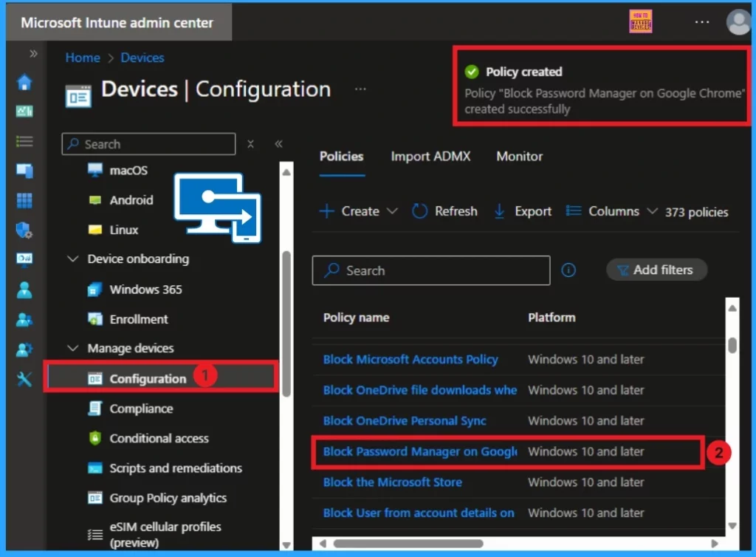Screen dimensions: 756x557
Task: Open the Create dropdown
Action: point(359,211)
